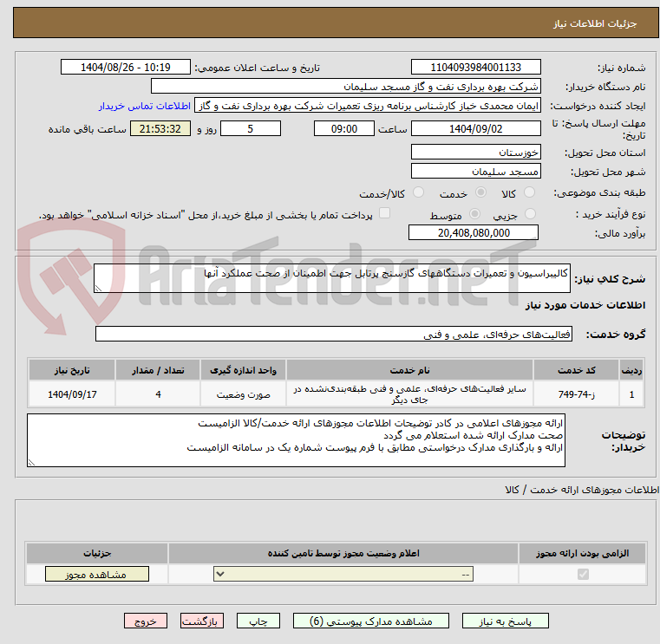Click the واحد اندازه گیری column header
Screen dimensions: 660x644
tap(243, 370)
